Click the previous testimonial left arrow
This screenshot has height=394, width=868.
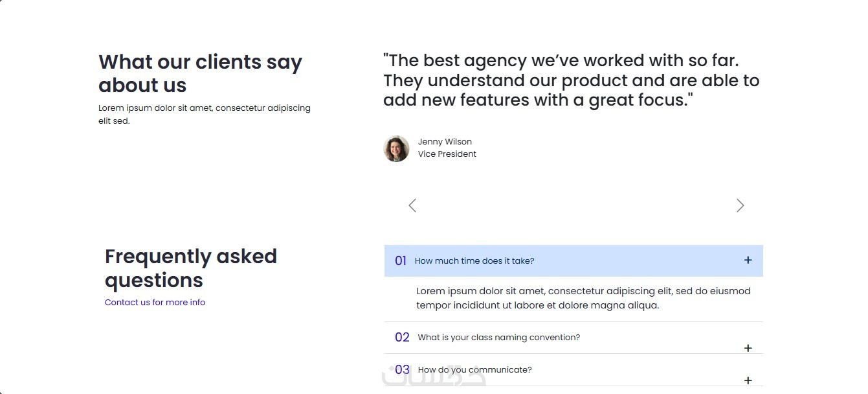click(412, 205)
